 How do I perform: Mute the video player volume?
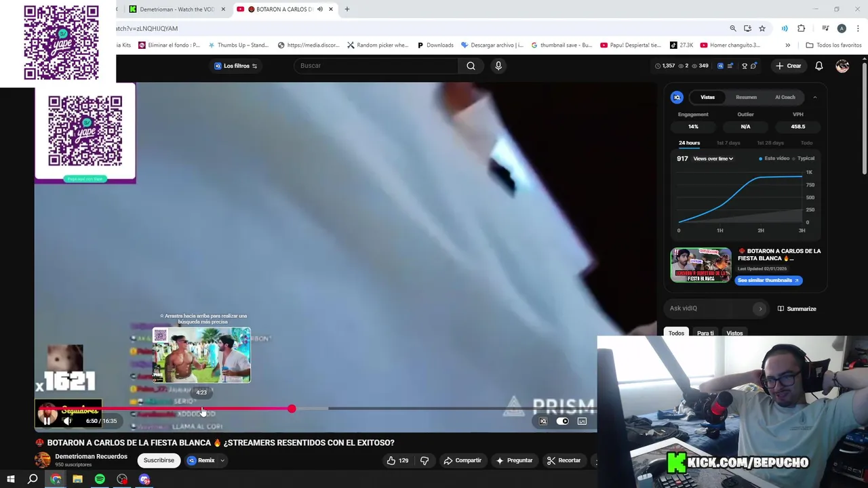coord(67,421)
